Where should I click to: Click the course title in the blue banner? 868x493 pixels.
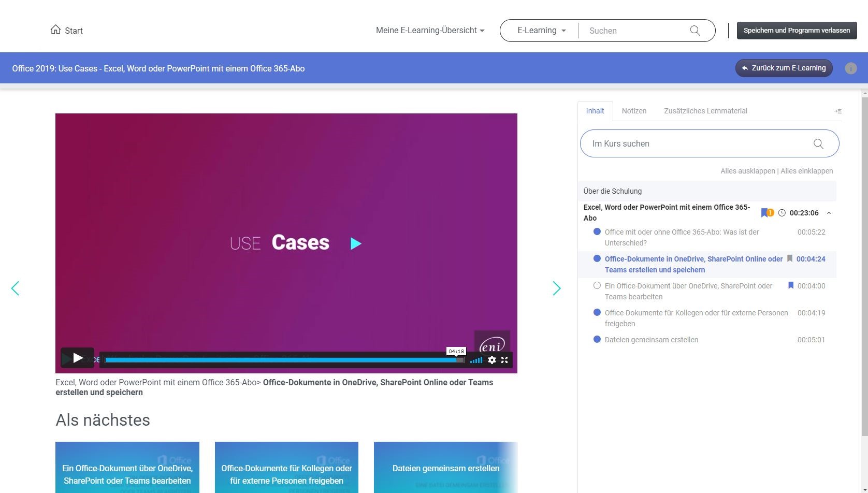[158, 68]
